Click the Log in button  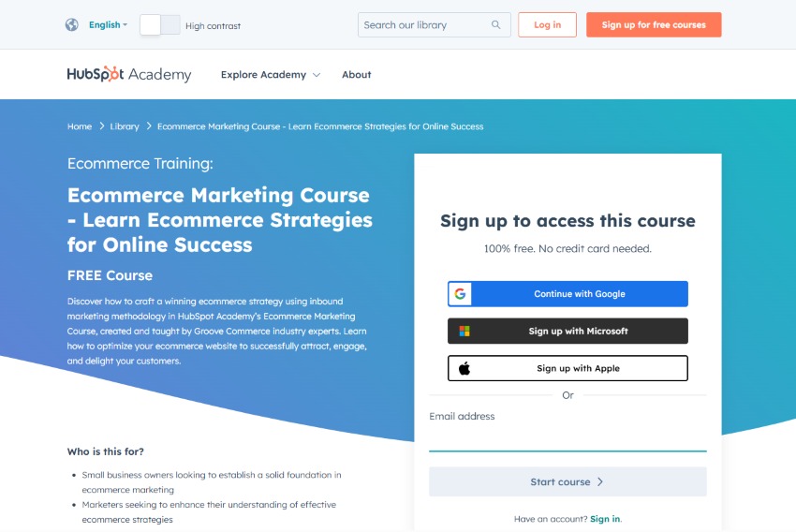547,25
